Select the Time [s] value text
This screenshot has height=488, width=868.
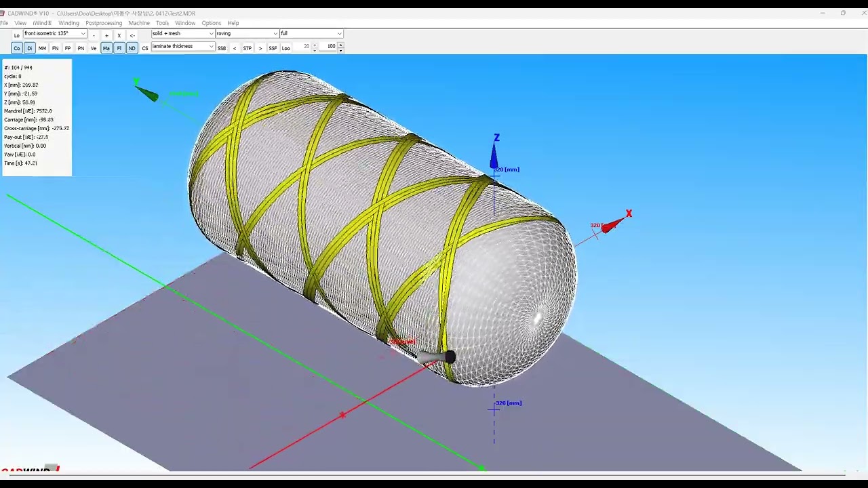[31, 163]
